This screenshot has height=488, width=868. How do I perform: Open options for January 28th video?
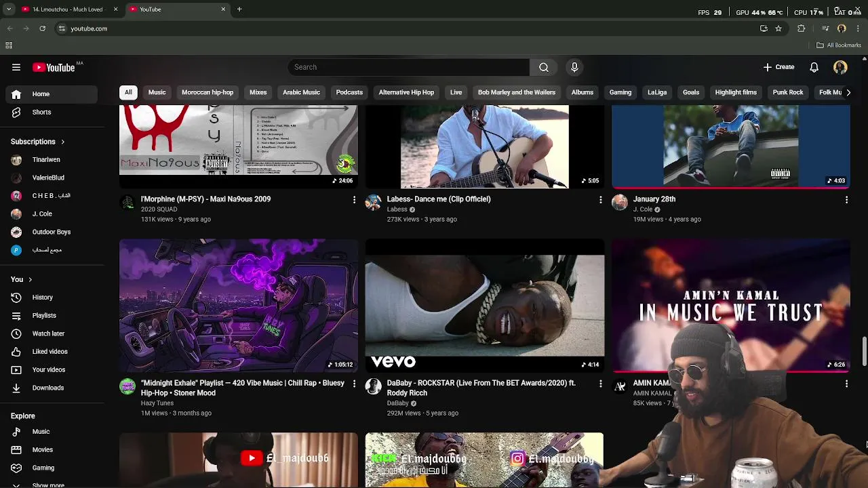[846, 200]
